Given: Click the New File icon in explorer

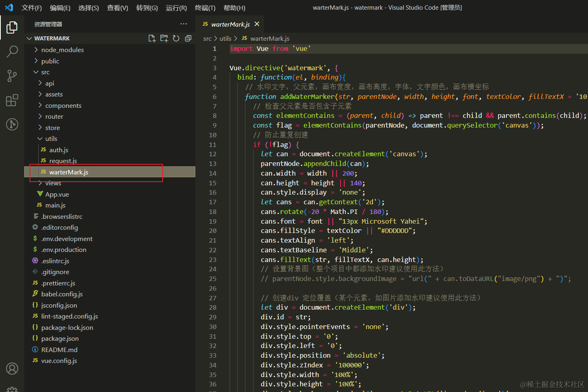Looking at the screenshot, I should [152, 38].
